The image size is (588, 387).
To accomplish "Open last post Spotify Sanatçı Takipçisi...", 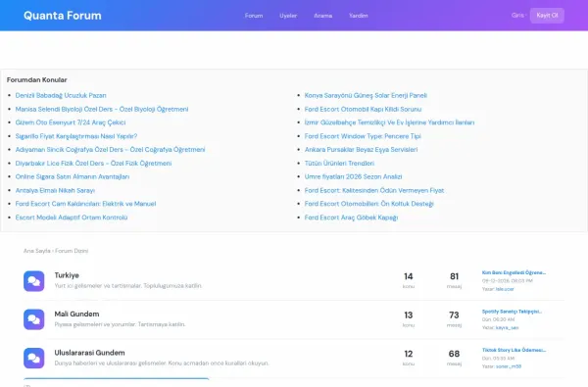I will tap(512, 312).
